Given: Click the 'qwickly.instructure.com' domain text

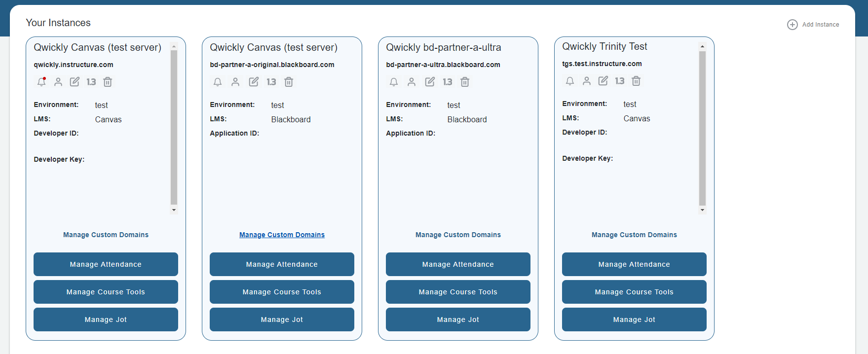Looking at the screenshot, I should [x=74, y=65].
